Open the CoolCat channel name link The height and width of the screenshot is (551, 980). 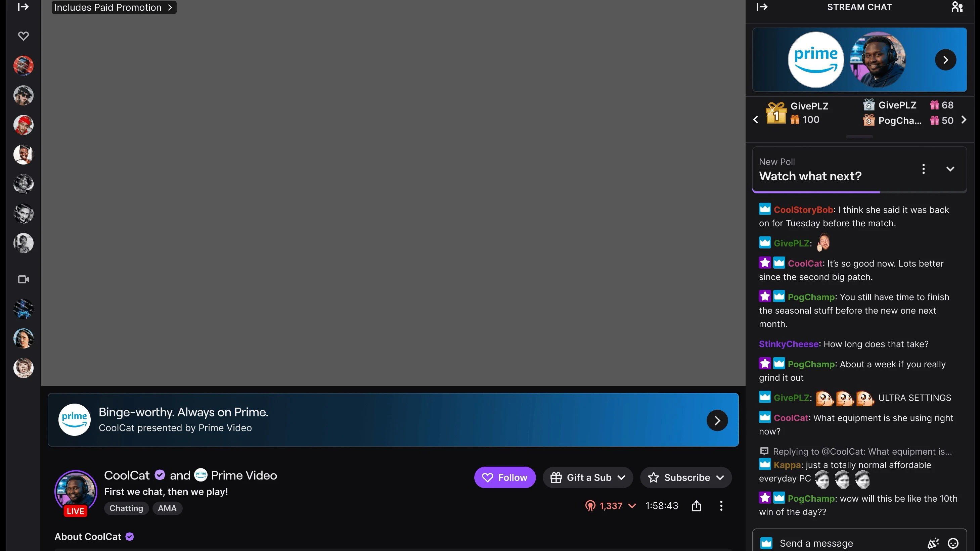point(127,475)
